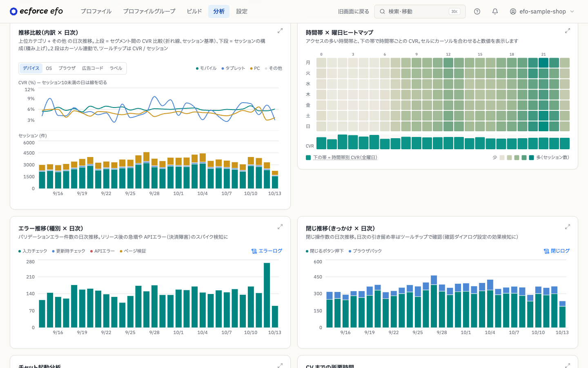Click the tallest error bar near 10/12
Viewport: 588px width, 368px height.
click(267, 295)
